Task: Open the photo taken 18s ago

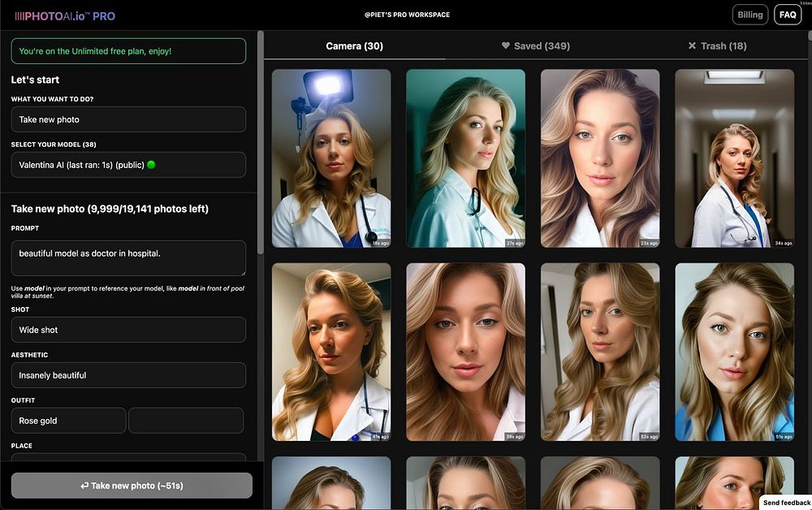Action: pyautogui.click(x=331, y=158)
